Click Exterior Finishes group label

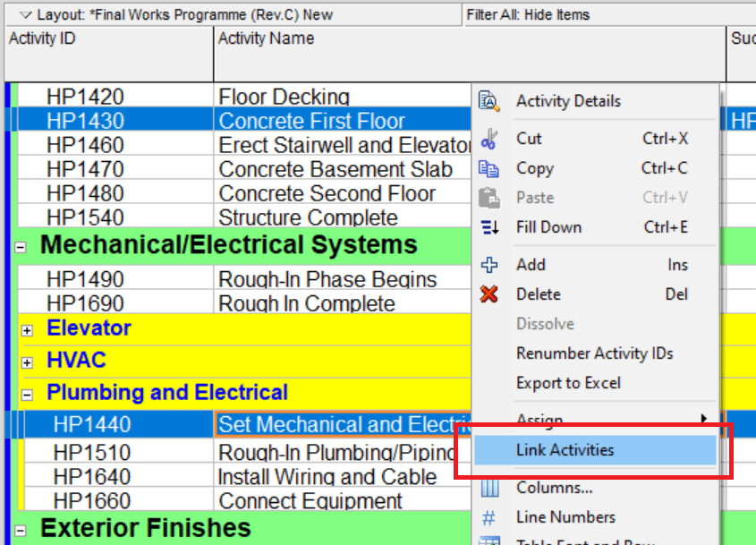click(146, 528)
